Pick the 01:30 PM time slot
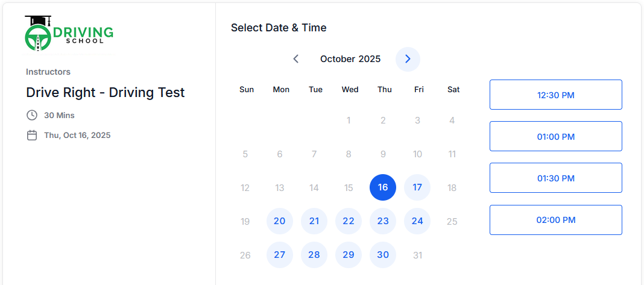The height and width of the screenshot is (285, 644). pyautogui.click(x=555, y=178)
